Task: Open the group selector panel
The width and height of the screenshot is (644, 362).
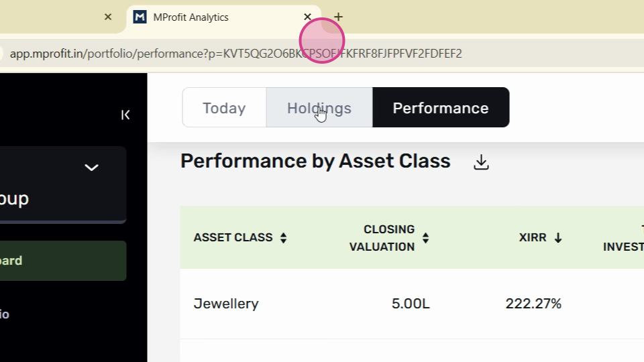Action: pyautogui.click(x=63, y=185)
